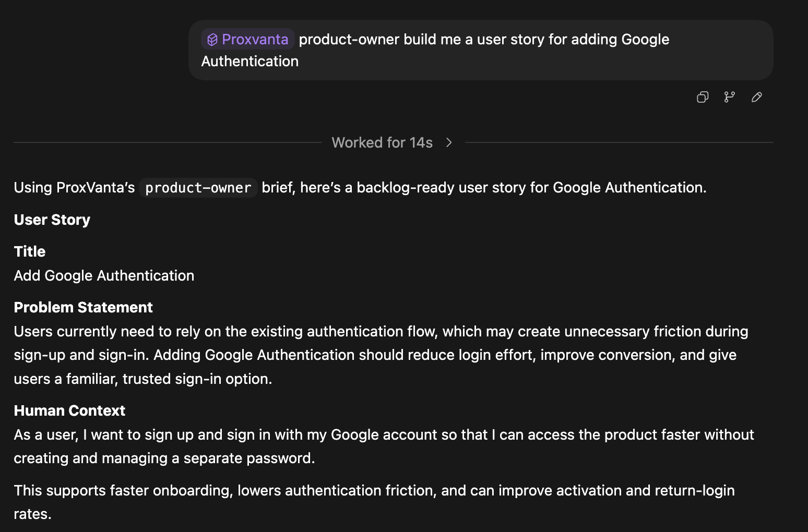The height and width of the screenshot is (532, 808).
Task: Click the "Problem Statement" heading
Action: point(83,307)
